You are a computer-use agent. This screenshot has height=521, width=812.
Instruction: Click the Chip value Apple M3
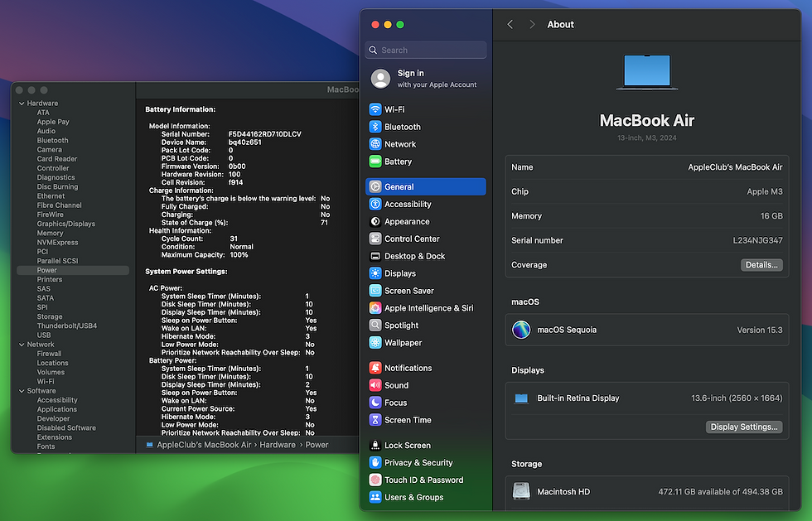pos(764,191)
